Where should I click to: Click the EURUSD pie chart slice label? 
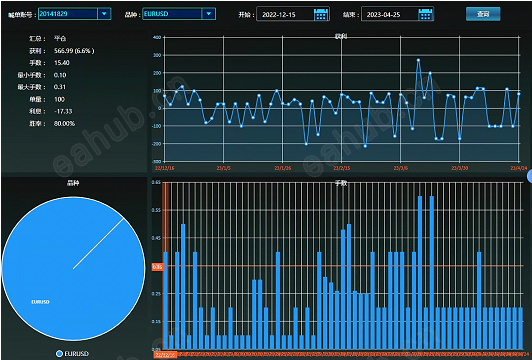[40, 302]
